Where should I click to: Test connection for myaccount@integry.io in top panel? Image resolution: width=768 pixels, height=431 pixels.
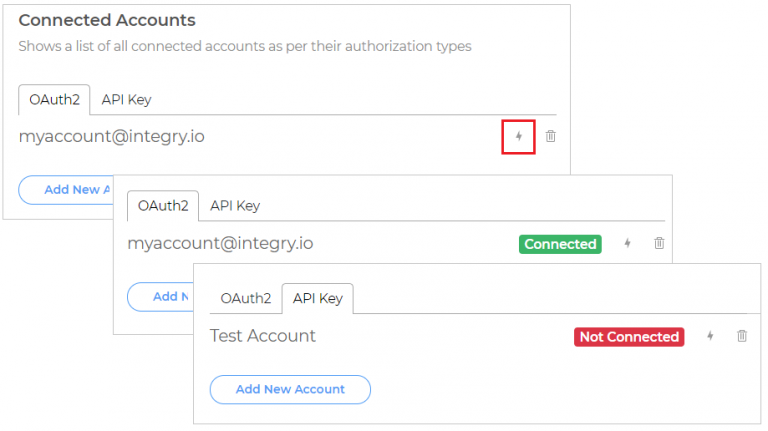[x=519, y=137]
